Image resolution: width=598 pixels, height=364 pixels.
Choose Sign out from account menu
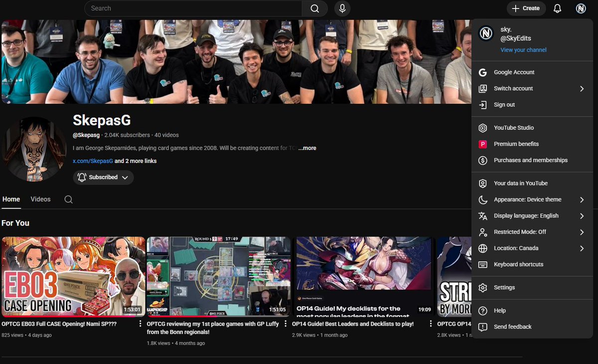click(x=532, y=105)
